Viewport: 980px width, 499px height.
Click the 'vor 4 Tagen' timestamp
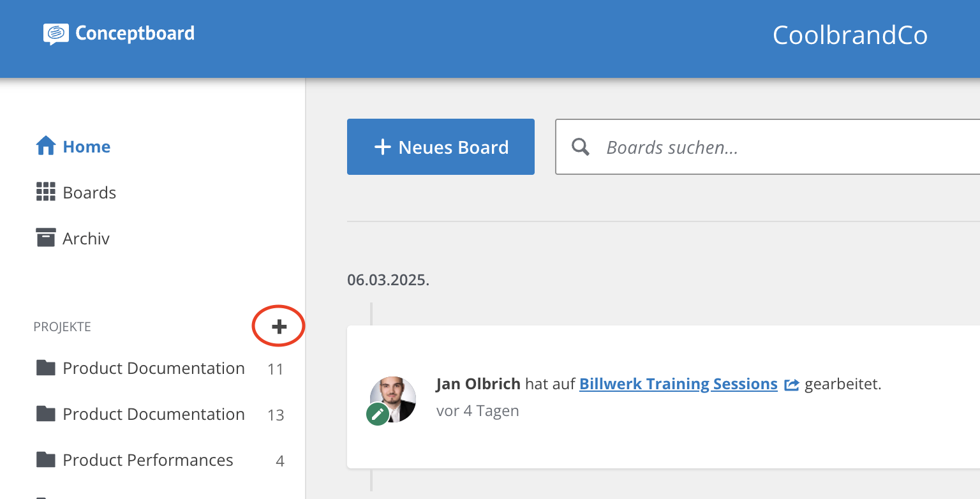[x=478, y=411]
